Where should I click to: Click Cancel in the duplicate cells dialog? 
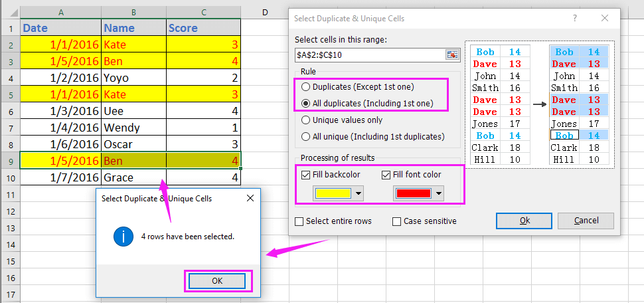point(586,221)
